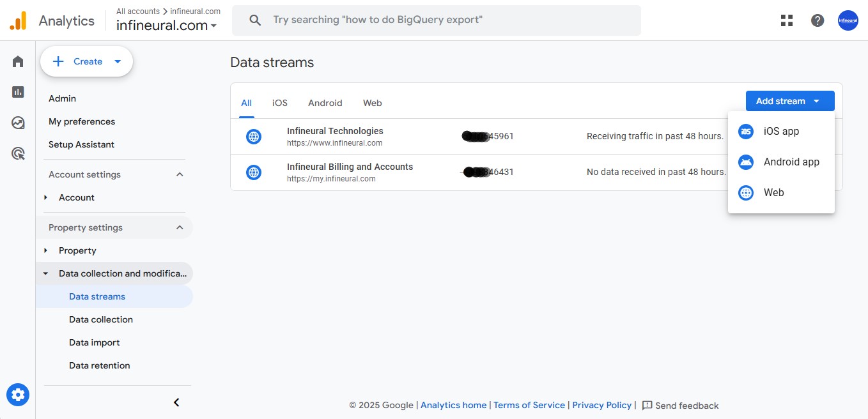868x419 pixels.
Task: Click stream ID ending 46431
Action: [x=488, y=172]
